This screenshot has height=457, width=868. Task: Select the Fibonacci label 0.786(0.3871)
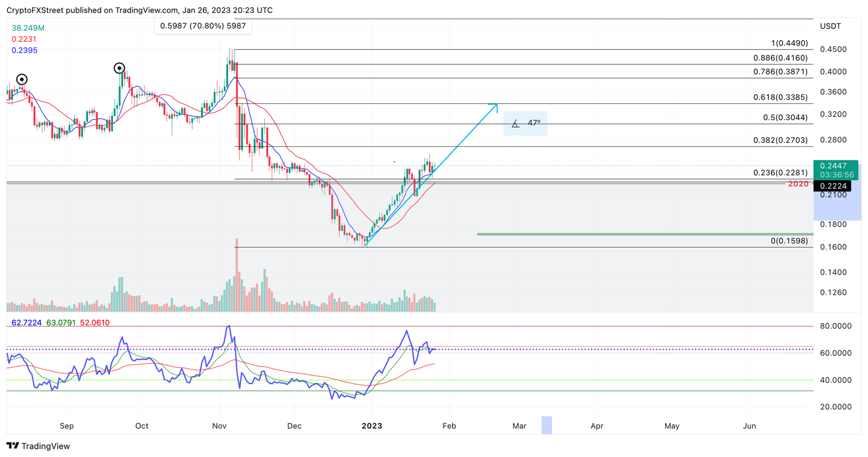[x=780, y=72]
